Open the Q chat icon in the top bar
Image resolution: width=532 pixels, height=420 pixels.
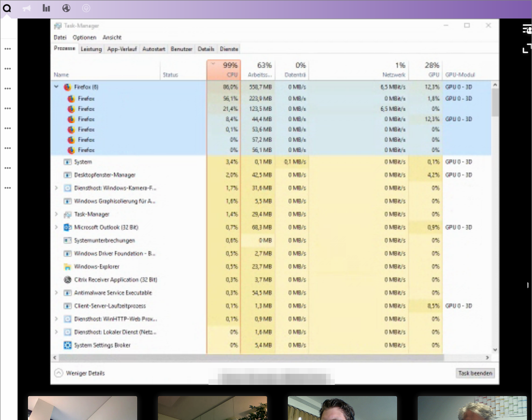point(7,8)
